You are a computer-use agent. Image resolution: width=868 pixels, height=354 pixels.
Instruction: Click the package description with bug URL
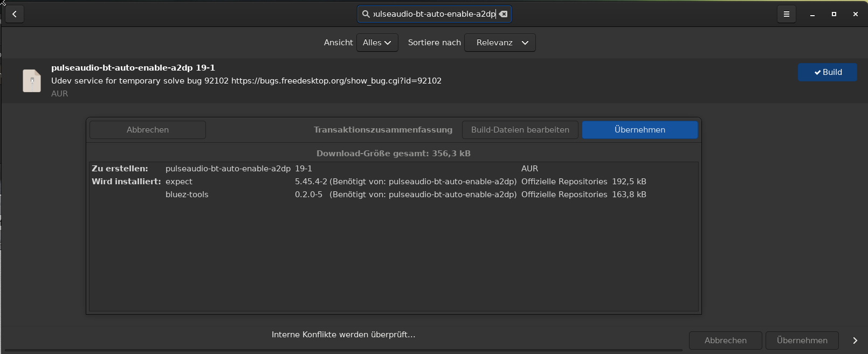tap(246, 81)
